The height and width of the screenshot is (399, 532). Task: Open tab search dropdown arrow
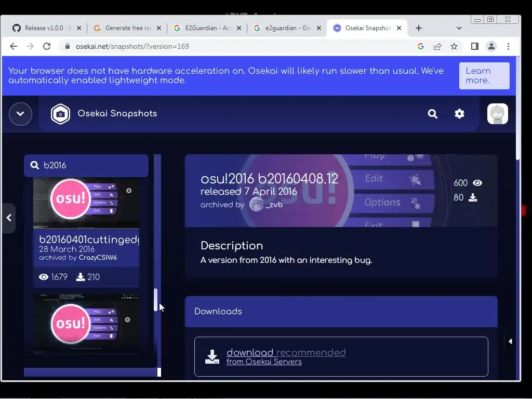459,28
